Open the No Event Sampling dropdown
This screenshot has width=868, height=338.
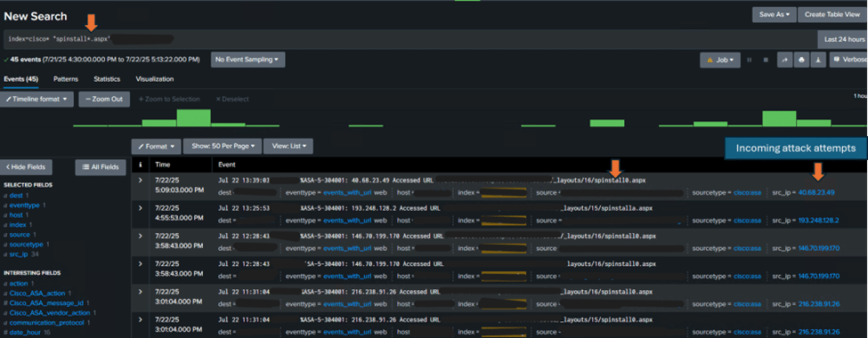(x=248, y=60)
